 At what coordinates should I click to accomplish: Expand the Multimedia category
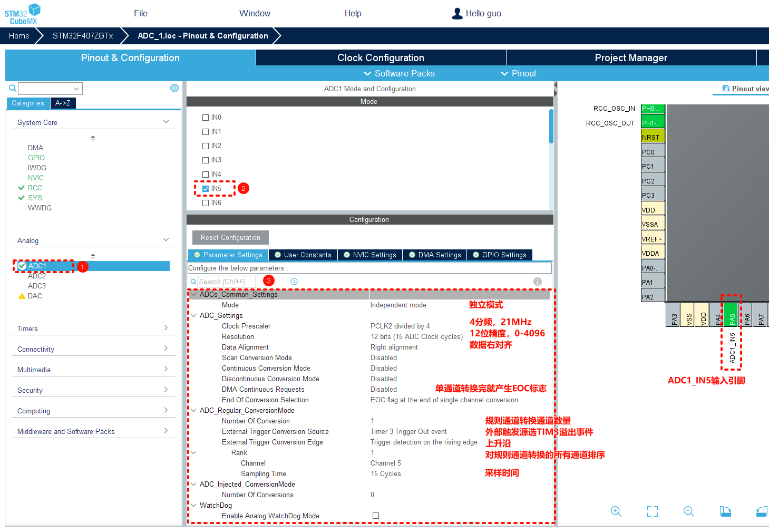click(166, 369)
